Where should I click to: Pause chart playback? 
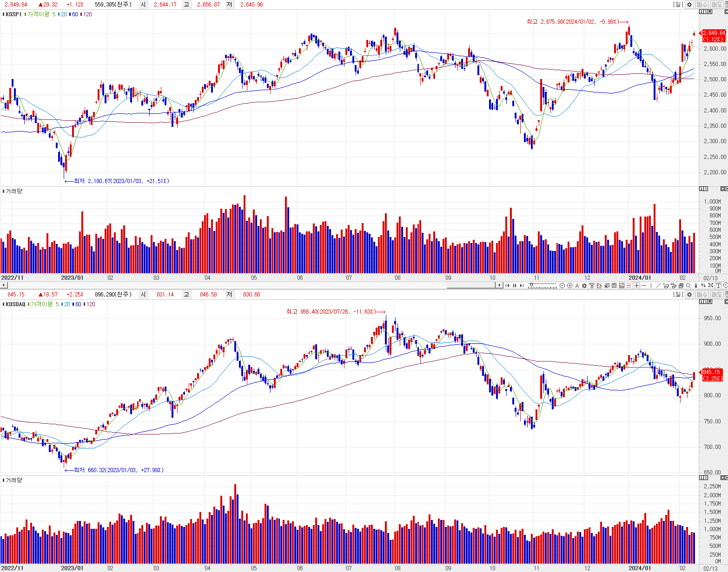[515, 285]
